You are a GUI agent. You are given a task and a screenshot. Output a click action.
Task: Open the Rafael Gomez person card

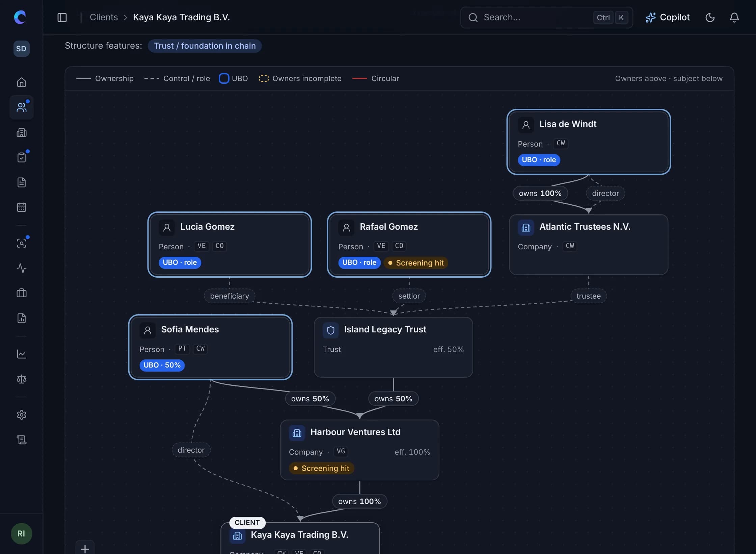coord(409,245)
